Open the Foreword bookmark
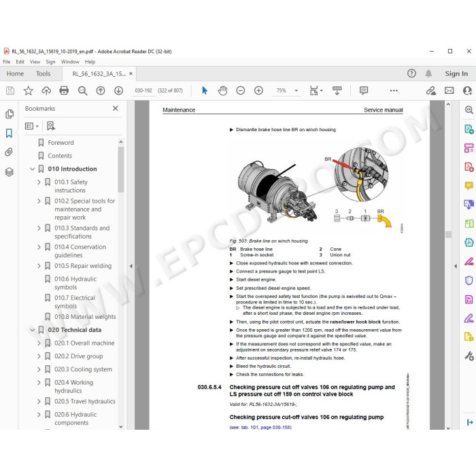The image size is (476, 476). pyautogui.click(x=61, y=142)
